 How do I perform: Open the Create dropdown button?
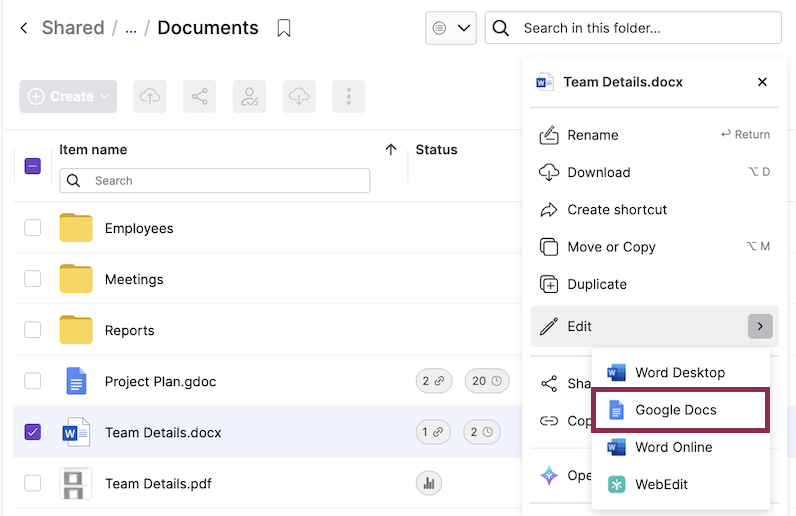tap(68, 96)
